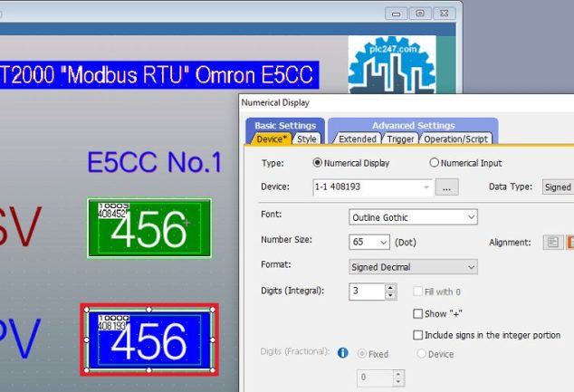Expand the Device field dropdown arrow

coord(426,187)
